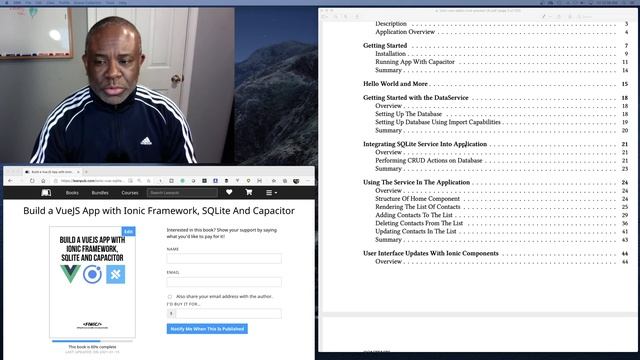Click the Overview entry under Ionic Components
640x360 pixels.
(389, 262)
